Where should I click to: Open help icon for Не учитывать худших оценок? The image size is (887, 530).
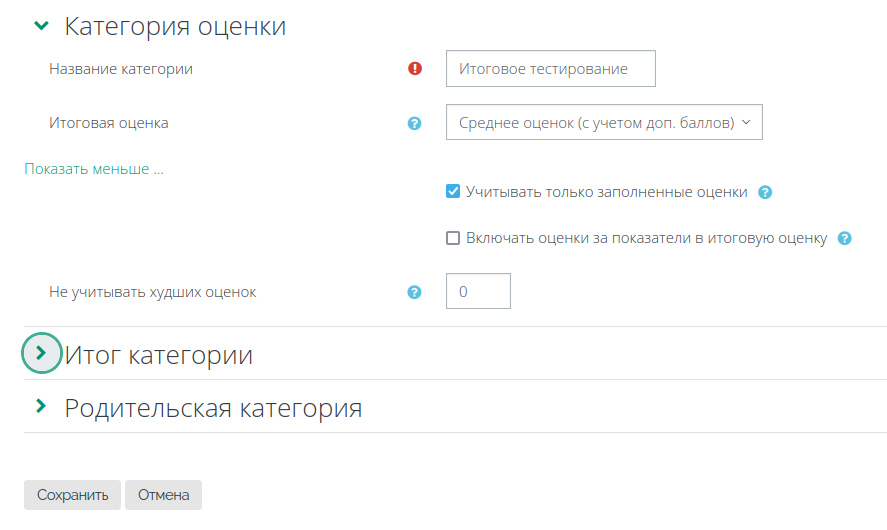[414, 292]
